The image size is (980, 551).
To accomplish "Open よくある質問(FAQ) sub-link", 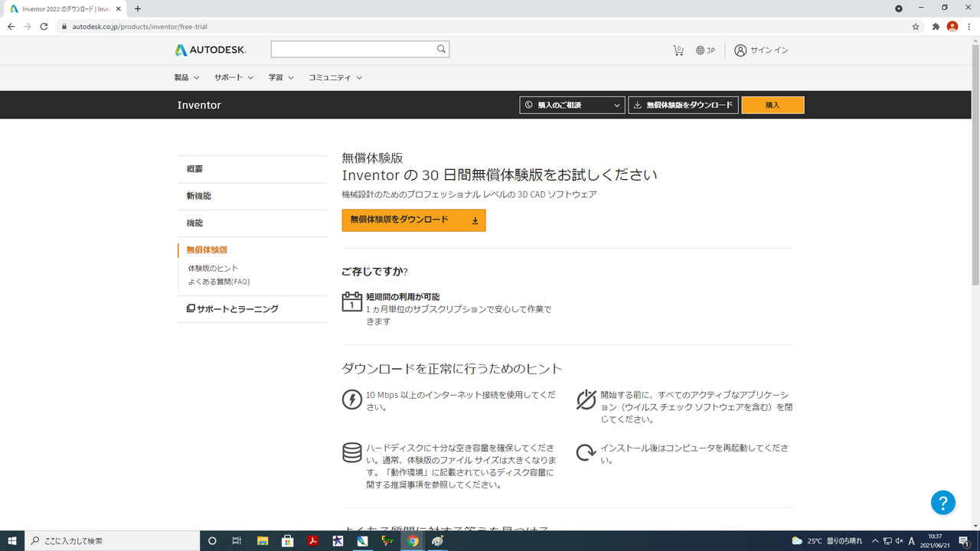I will (x=219, y=282).
